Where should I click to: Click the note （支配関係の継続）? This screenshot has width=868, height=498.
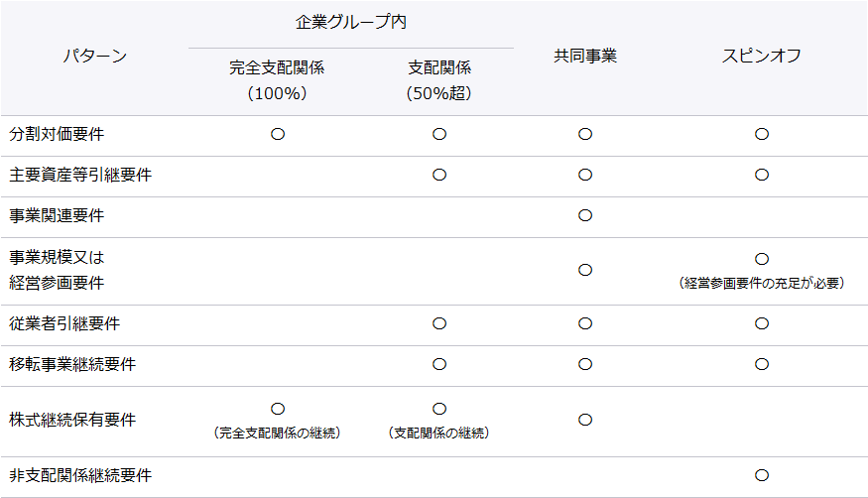pyautogui.click(x=439, y=433)
